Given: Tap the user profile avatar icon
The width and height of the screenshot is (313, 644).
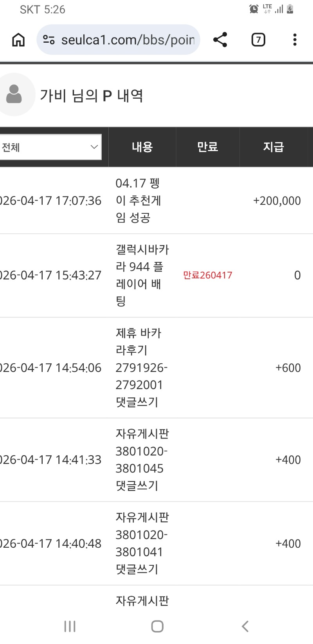Looking at the screenshot, I should coord(14,94).
